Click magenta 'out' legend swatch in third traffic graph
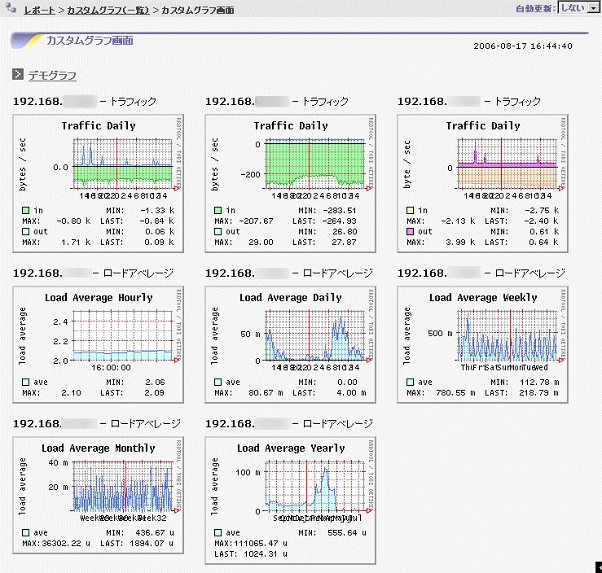The width and height of the screenshot is (602, 573). tap(409, 230)
